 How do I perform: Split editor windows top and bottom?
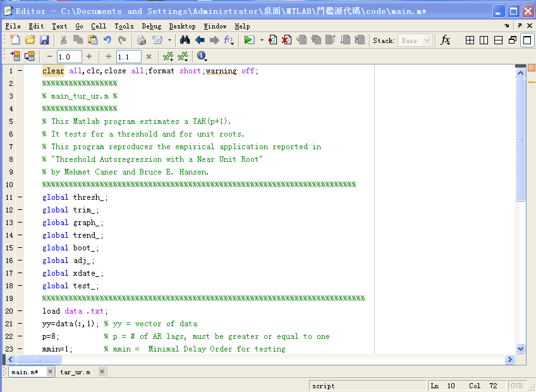click(x=499, y=40)
